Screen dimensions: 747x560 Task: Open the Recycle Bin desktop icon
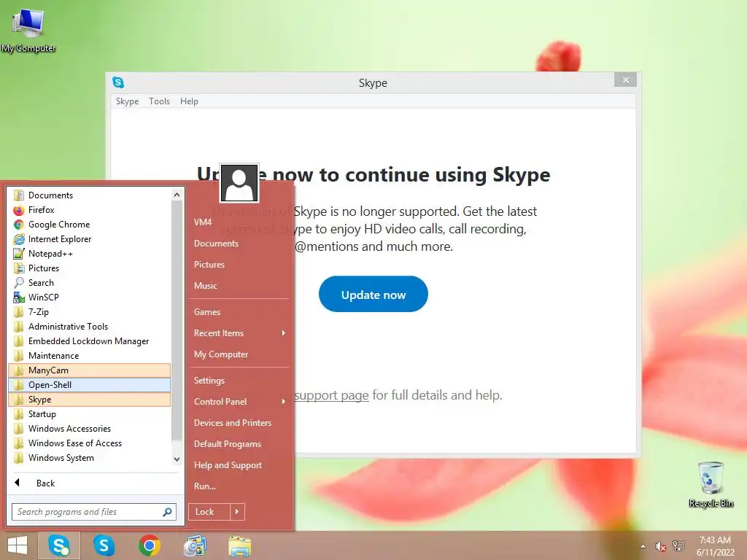(711, 485)
